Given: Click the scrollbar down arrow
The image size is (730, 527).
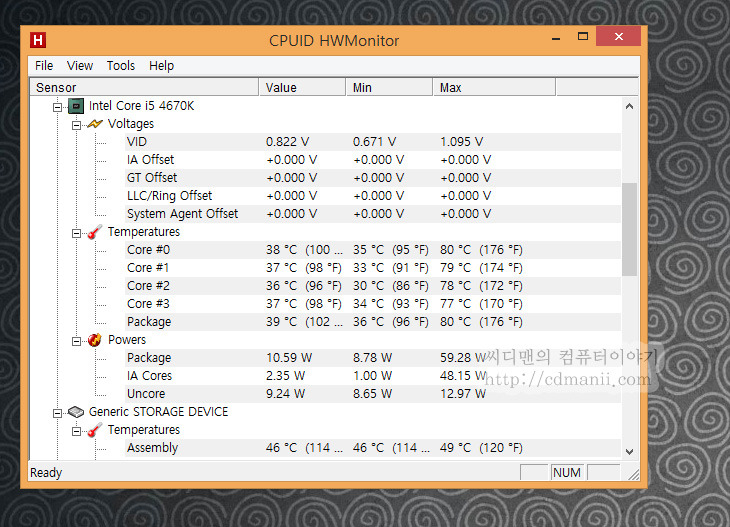Looking at the screenshot, I should [x=629, y=451].
